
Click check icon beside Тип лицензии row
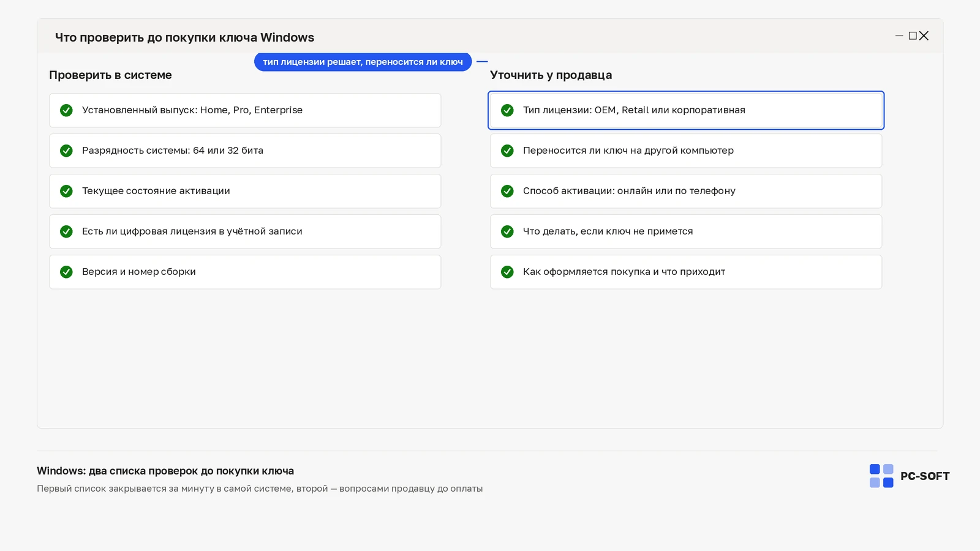(507, 110)
